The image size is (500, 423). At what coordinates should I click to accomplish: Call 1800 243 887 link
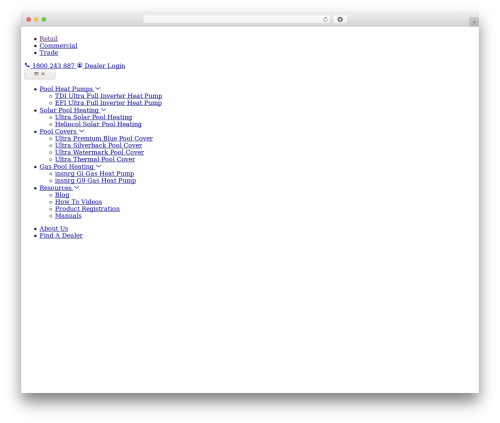coord(53,66)
